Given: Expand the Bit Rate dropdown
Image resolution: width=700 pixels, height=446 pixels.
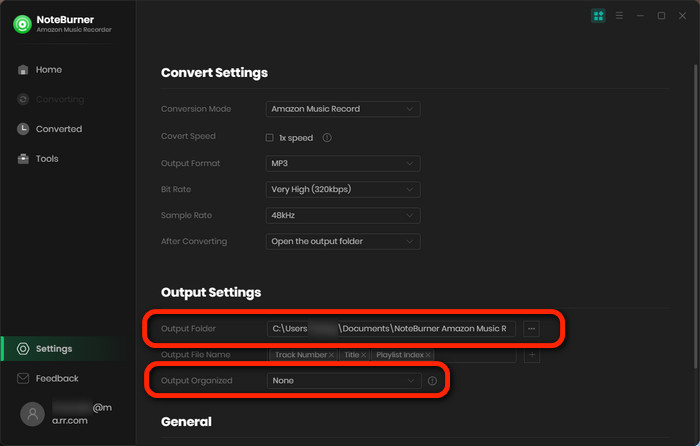Looking at the screenshot, I should (343, 189).
